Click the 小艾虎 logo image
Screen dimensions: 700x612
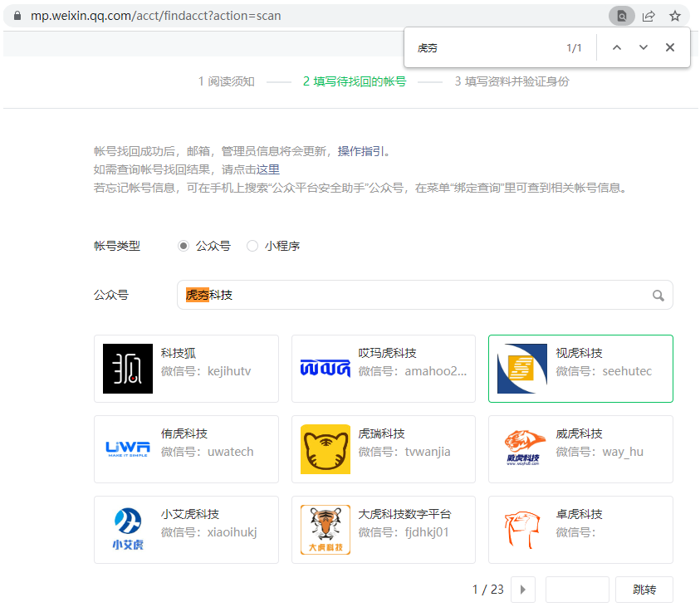click(128, 529)
